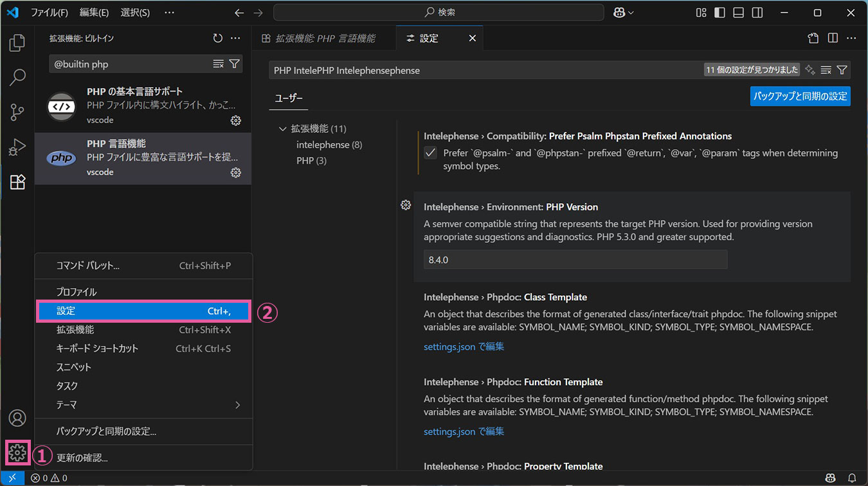Viewport: 868px width, 486px height.
Task: Choose 設定 in the manage menu
Action: [143, 311]
